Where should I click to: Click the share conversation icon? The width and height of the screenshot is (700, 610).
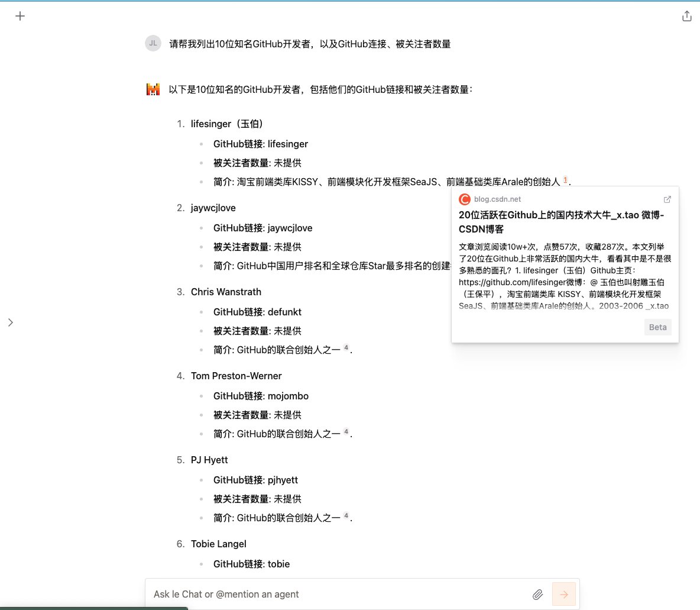point(686,17)
